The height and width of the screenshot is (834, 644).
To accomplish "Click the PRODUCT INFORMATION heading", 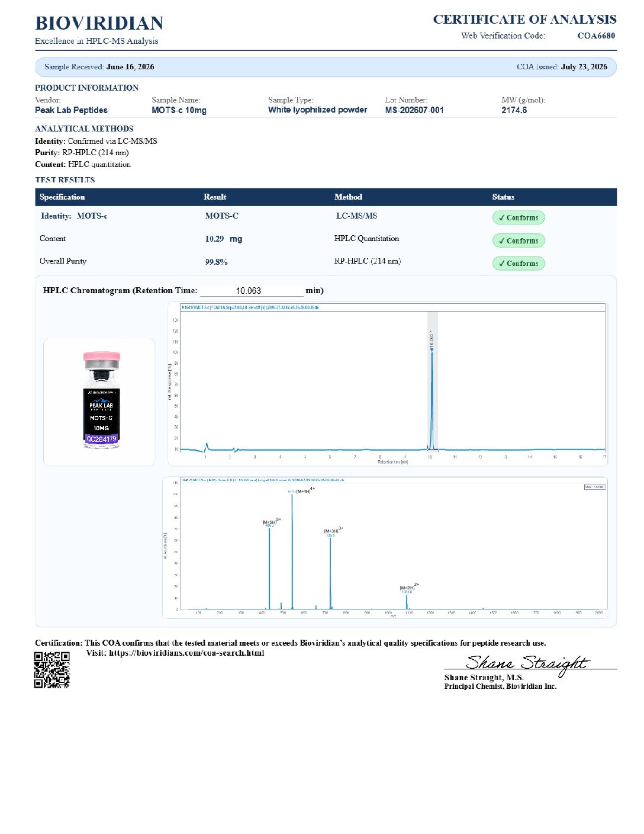I will click(x=86, y=88).
